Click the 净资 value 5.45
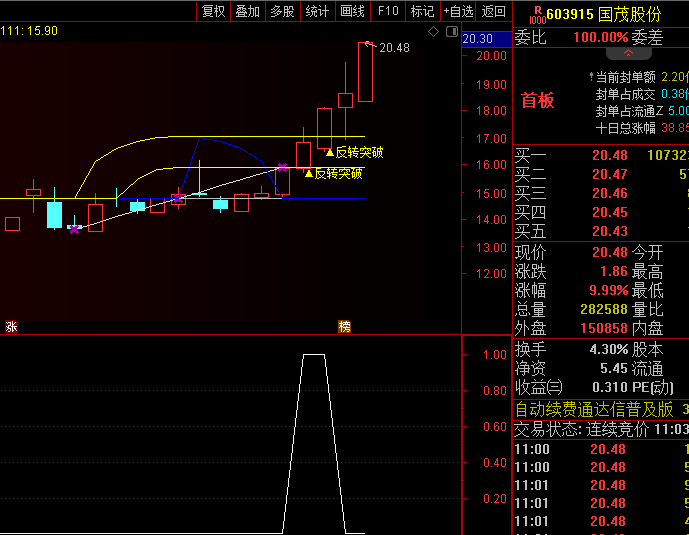 614,368
